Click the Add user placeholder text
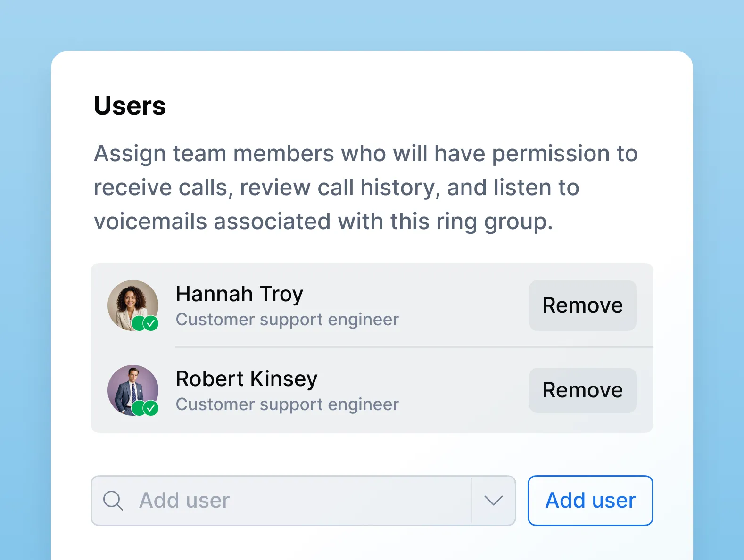744x560 pixels. 184,500
